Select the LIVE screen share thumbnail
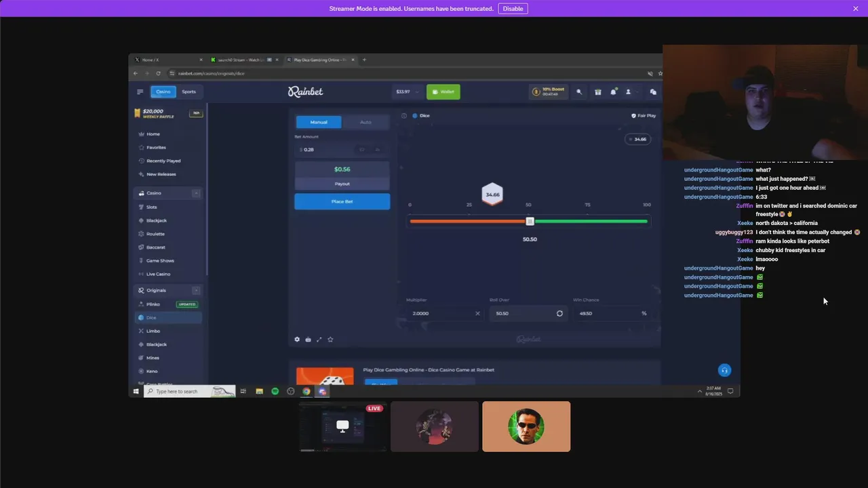This screenshot has width=868, height=488. coord(342,426)
